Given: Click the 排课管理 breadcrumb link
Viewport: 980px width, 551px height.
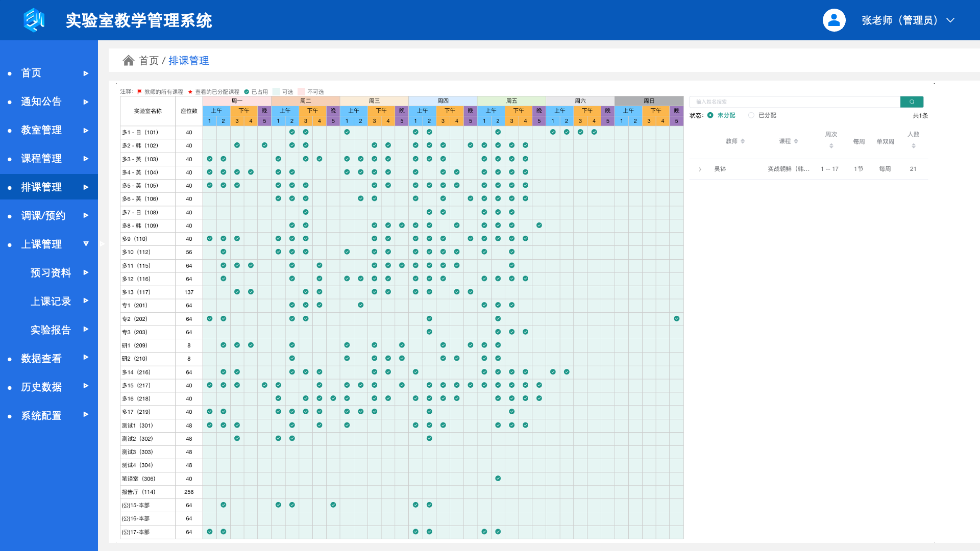Looking at the screenshot, I should point(188,61).
